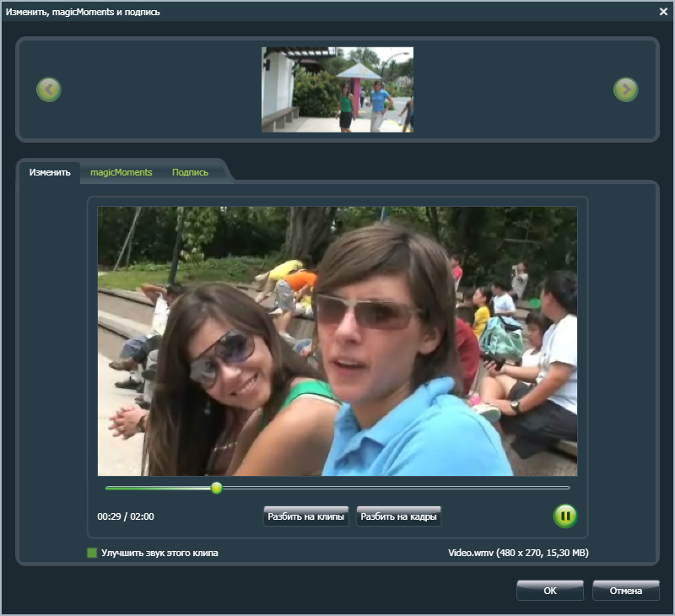Viewport: 675px width, 616px height.
Task: Toggle the Улучшить звук этого клипа checkbox
Action: coord(92,554)
